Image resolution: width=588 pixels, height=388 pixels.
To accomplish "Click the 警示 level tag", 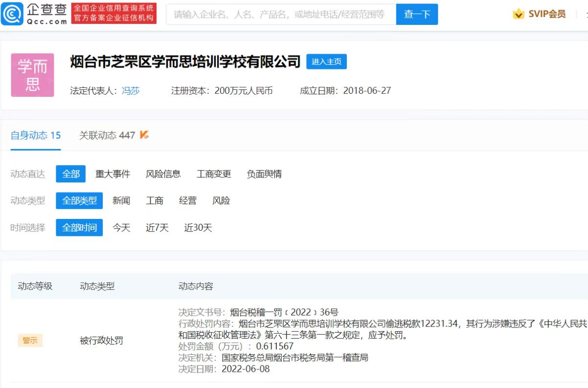I will [x=30, y=341].
